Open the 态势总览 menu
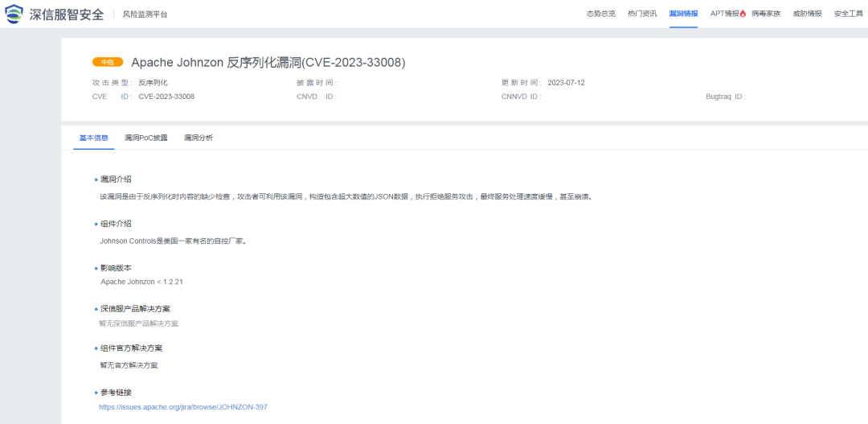This screenshot has width=868, height=424. (601, 14)
